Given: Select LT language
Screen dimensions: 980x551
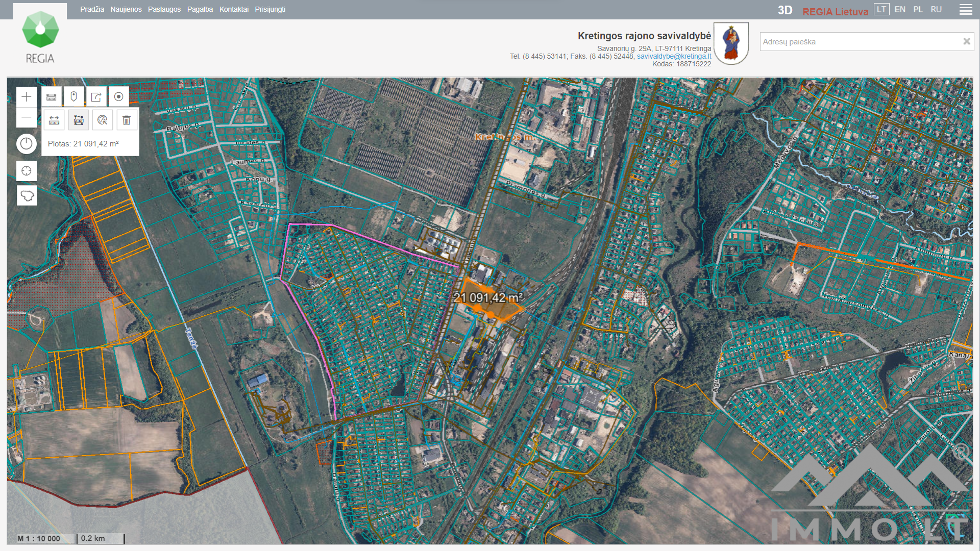Looking at the screenshot, I should 881,9.
